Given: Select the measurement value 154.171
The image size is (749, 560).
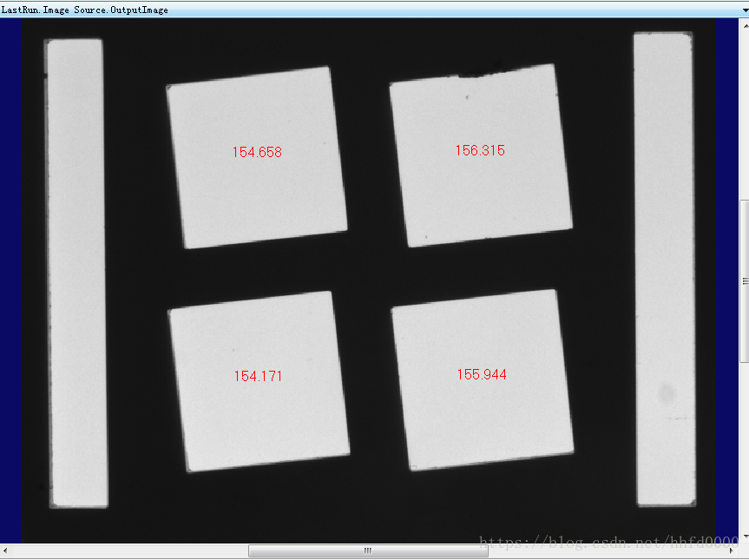Looking at the screenshot, I should (x=258, y=376).
